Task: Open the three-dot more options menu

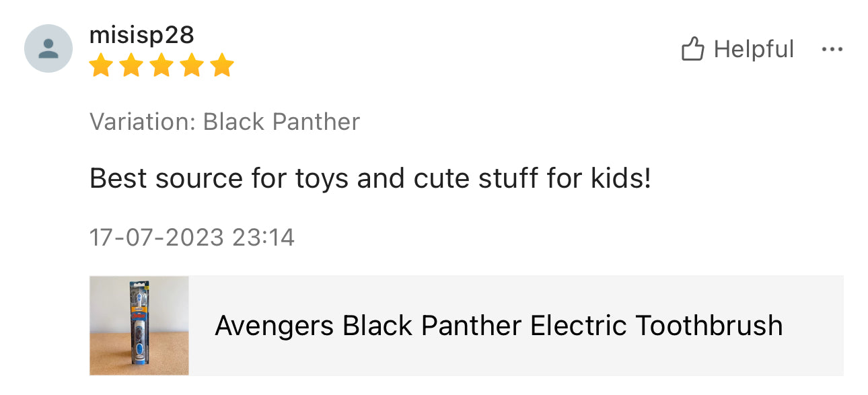Action: (832, 49)
